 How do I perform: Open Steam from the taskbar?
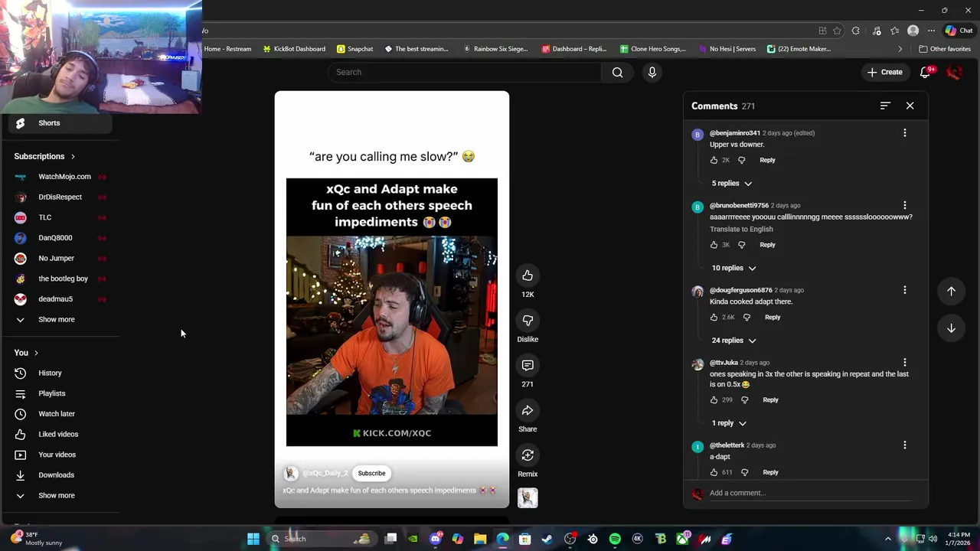click(x=547, y=539)
